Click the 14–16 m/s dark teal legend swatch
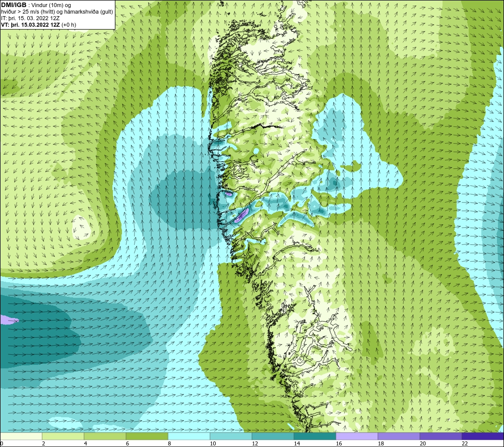The height and width of the screenshot is (447, 504). [315, 436]
